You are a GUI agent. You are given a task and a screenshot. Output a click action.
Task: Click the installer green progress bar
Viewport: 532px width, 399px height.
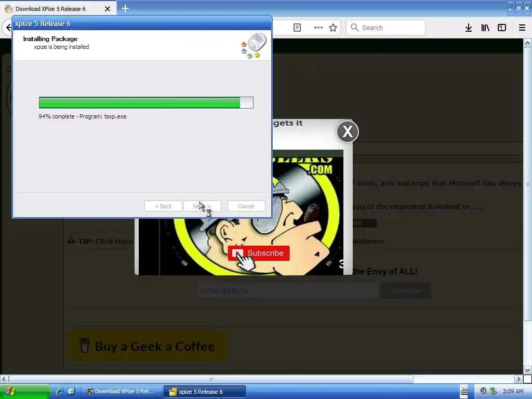(146, 102)
